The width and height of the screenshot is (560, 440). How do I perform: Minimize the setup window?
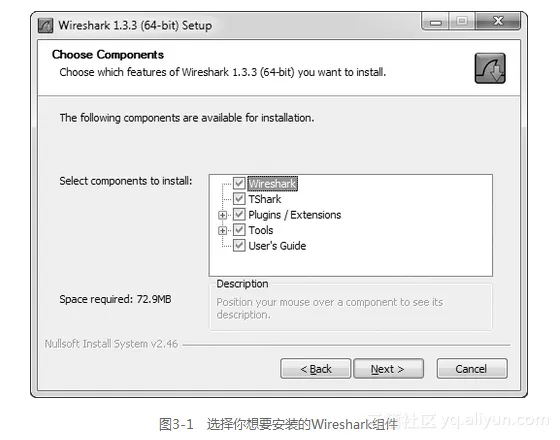pyautogui.click(x=435, y=22)
